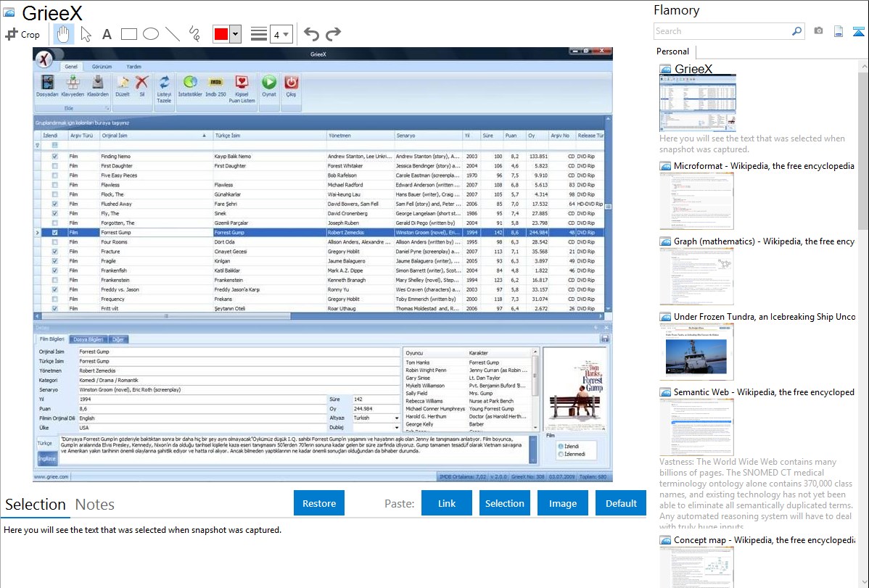This screenshot has height=588, width=869.
Task: Select the text annotation tool A
Action: click(x=107, y=34)
